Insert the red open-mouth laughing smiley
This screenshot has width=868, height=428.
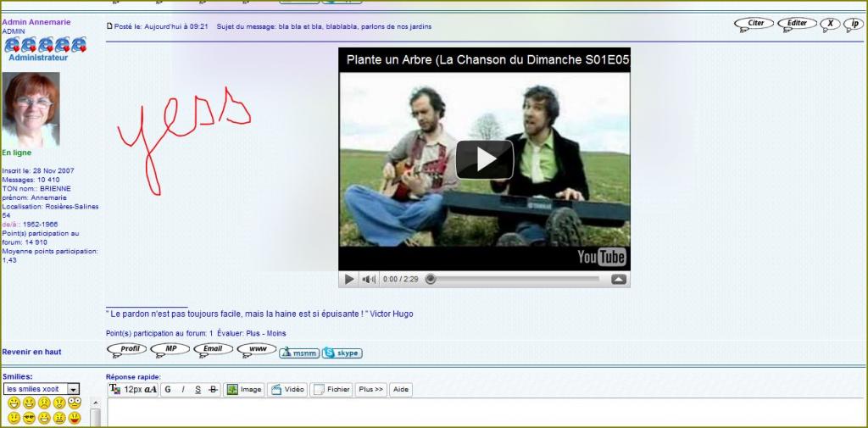75,418
